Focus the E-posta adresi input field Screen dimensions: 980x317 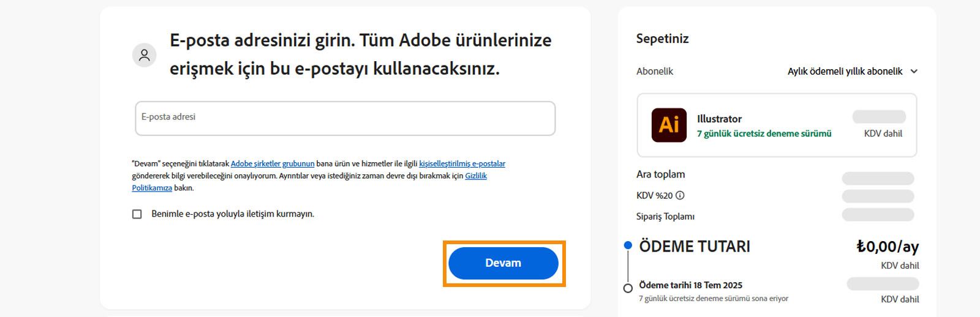[x=345, y=118]
